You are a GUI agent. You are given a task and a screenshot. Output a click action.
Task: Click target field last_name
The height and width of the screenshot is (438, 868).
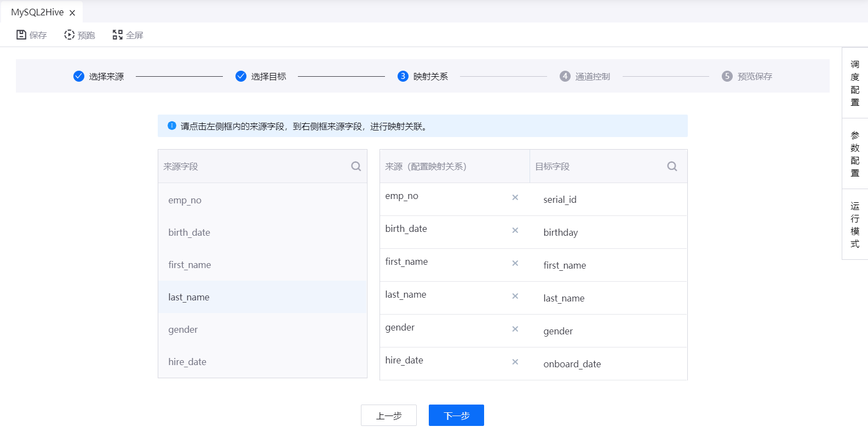[x=564, y=298]
